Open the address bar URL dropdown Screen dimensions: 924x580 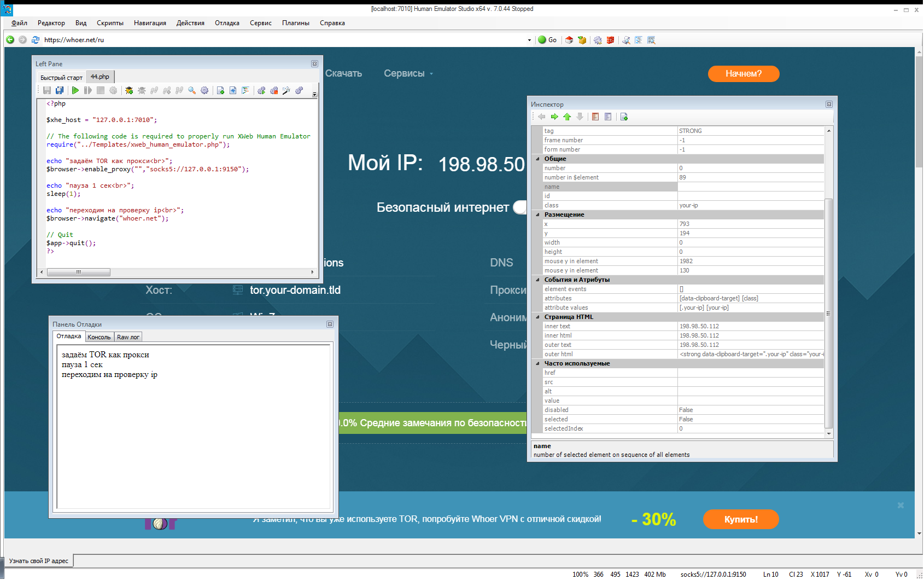(529, 40)
